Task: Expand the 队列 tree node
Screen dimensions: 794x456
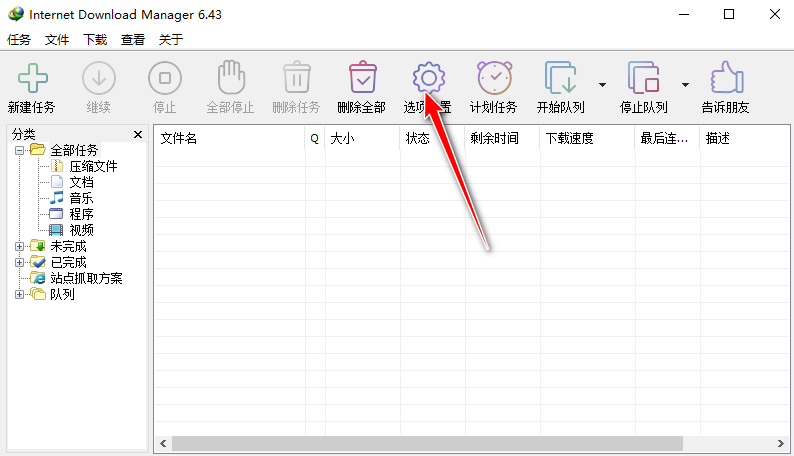Action: pos(19,295)
